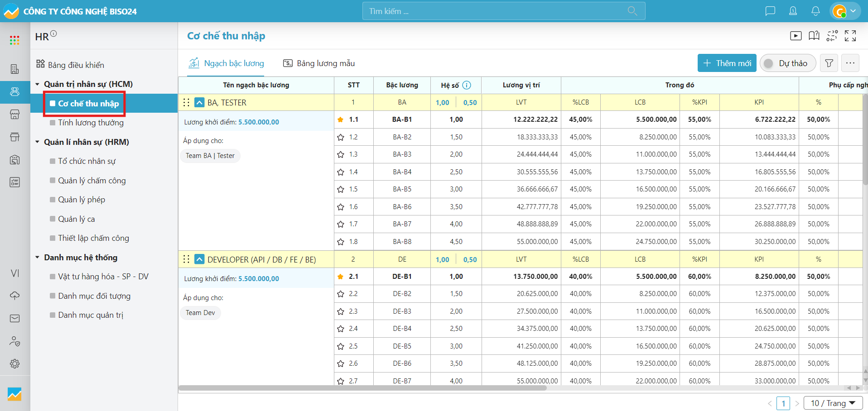Click the Thêm mới button

727,63
